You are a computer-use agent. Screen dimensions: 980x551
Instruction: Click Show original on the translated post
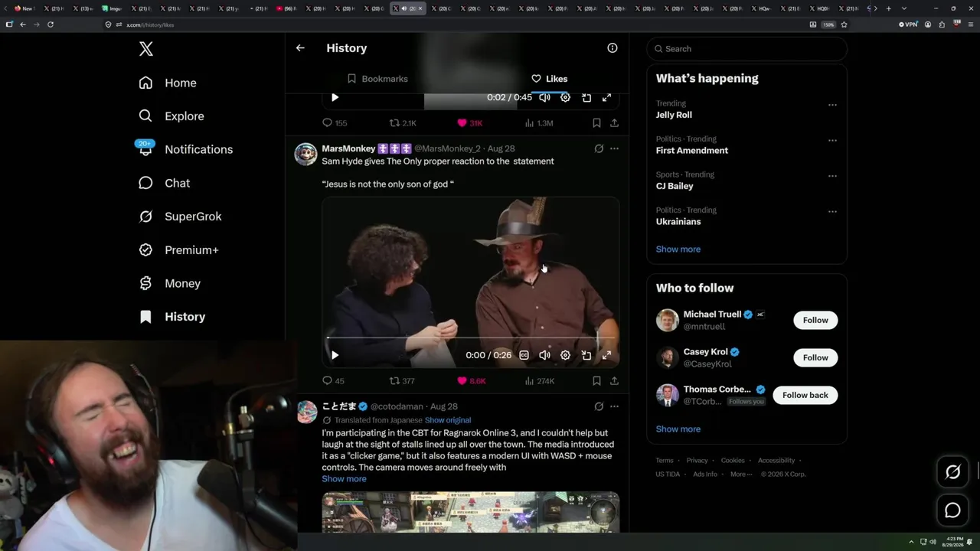(x=448, y=420)
